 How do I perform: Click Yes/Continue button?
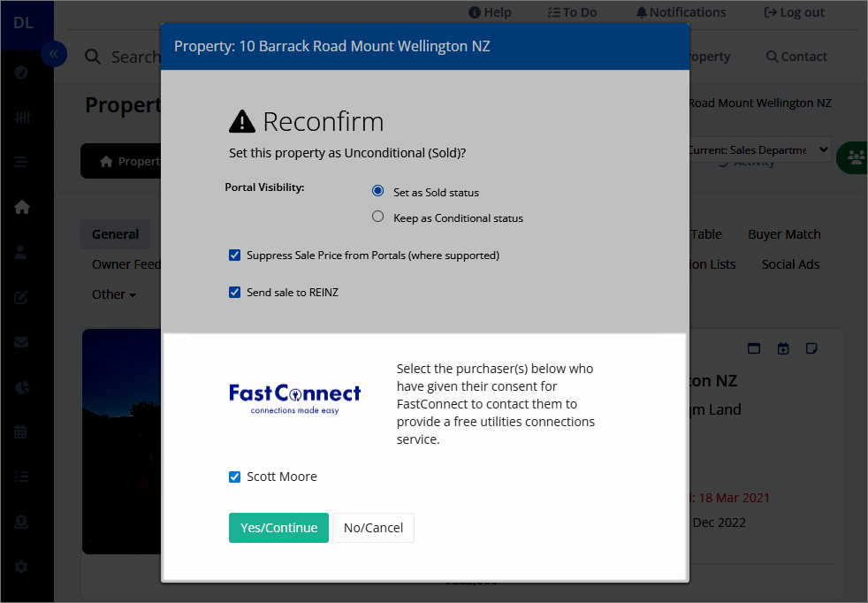pos(278,528)
